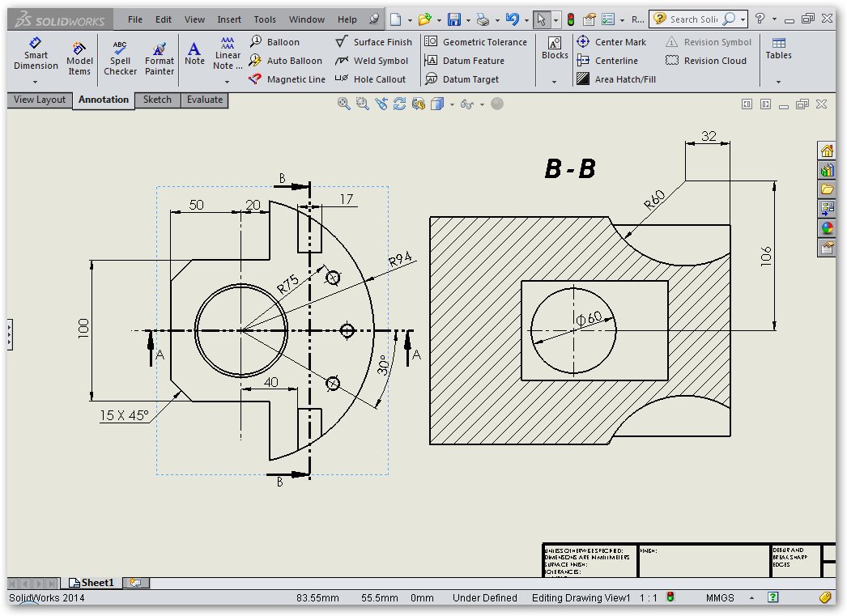Open the Tools menu
Viewport: 847px width, 616px height.
265,19
